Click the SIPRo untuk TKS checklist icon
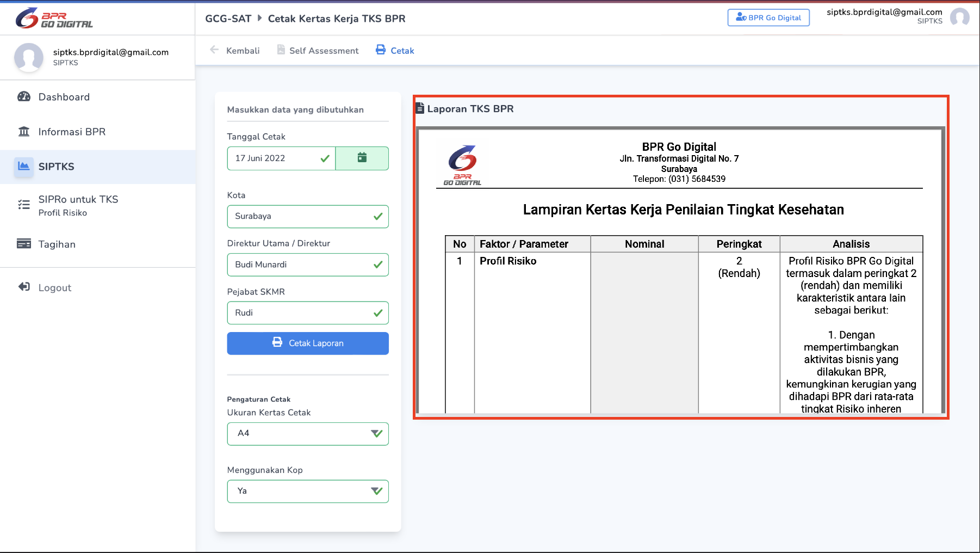The image size is (980, 553). click(x=24, y=205)
